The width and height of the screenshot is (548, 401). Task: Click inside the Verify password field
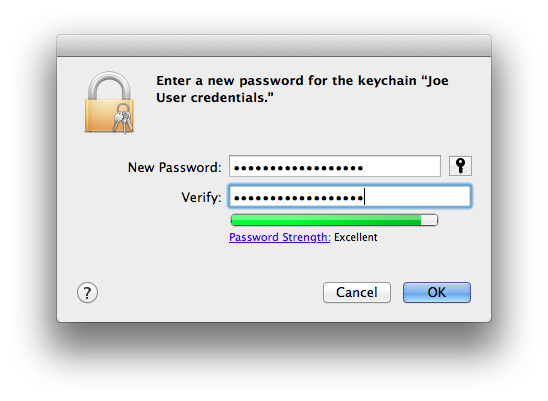(350, 196)
